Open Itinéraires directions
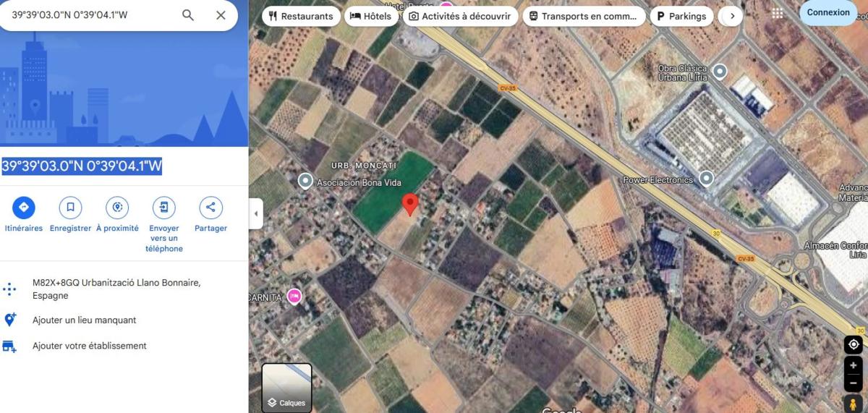Viewport: 868px width, 413px height. 23,208
